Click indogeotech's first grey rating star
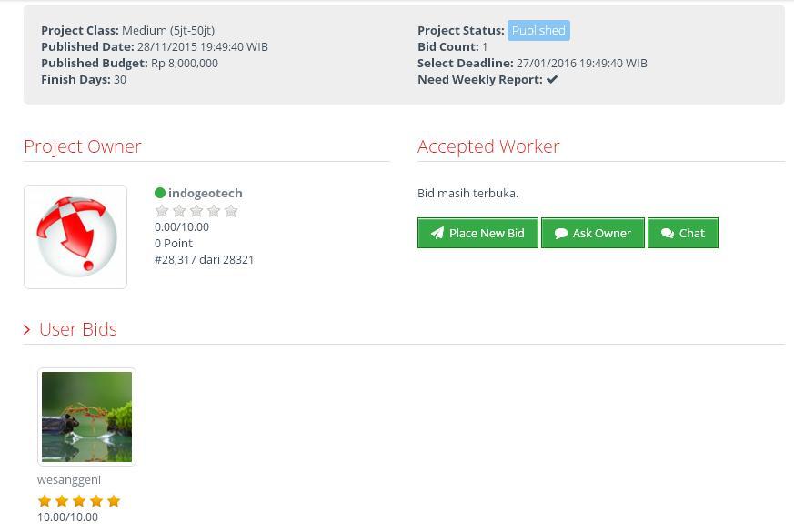 click(x=162, y=211)
